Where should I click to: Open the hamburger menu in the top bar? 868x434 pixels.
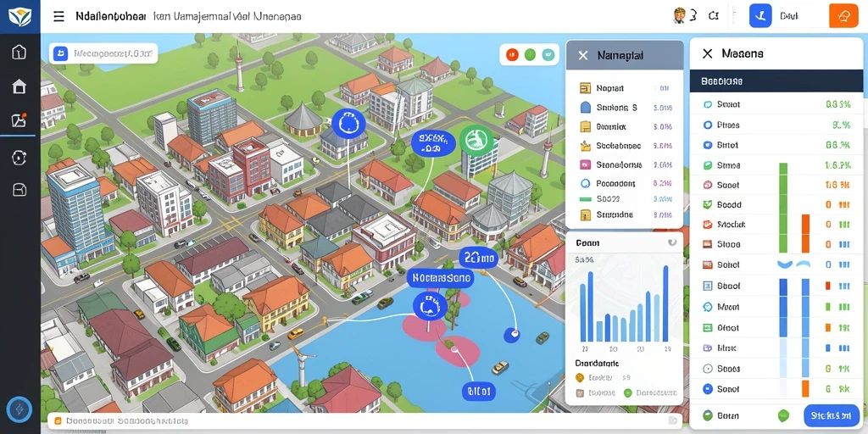point(58,17)
